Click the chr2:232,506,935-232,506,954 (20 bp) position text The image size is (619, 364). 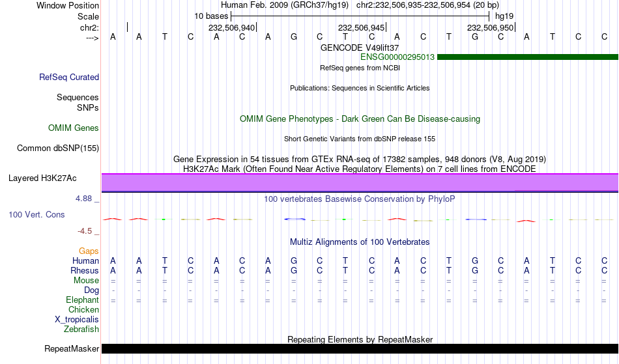[x=427, y=5]
